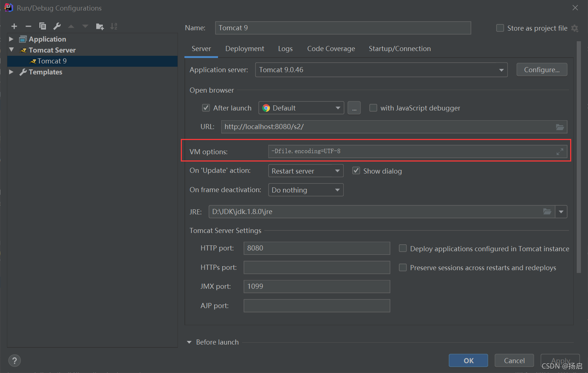Open the project file settings gear icon
The height and width of the screenshot is (373, 588).
(575, 28)
